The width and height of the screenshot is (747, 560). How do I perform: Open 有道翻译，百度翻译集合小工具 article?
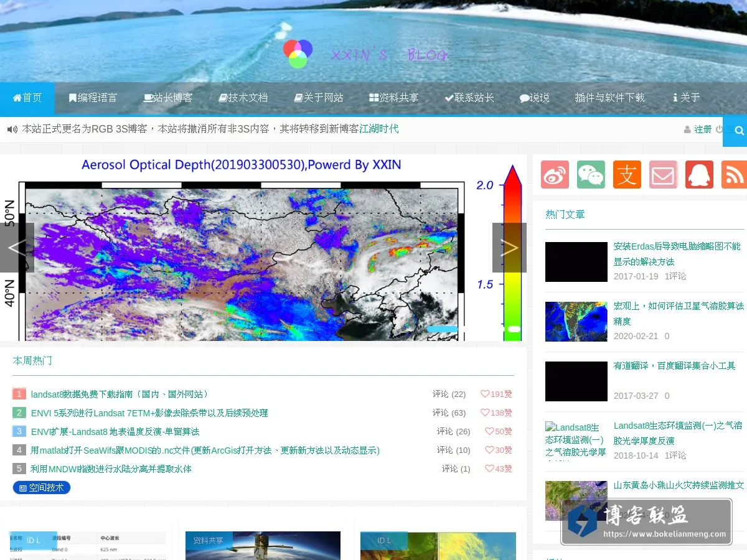pyautogui.click(x=675, y=365)
